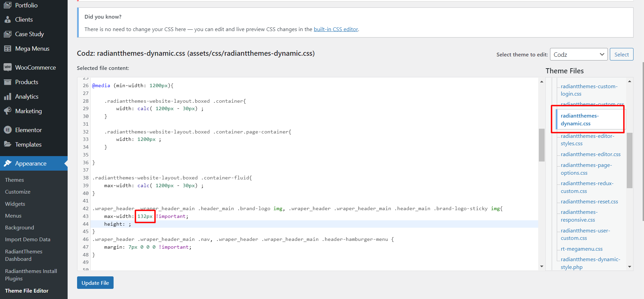Click Theme Files list scroll down arrow
This screenshot has height=299, width=644.
point(629,267)
